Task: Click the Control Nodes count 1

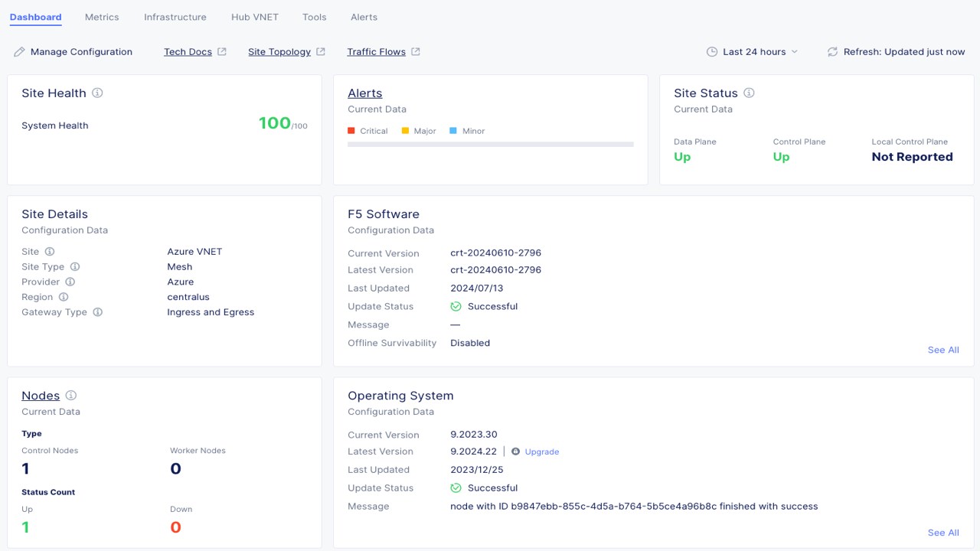Action: coord(25,468)
